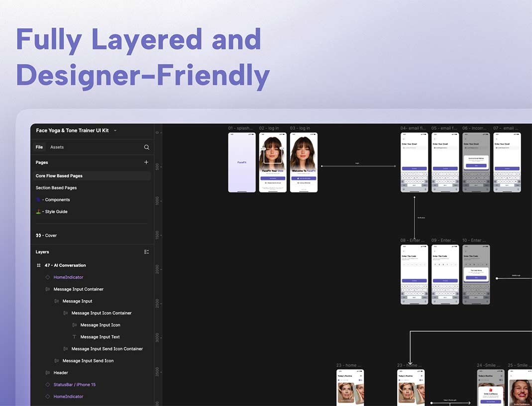This screenshot has height=406, width=532.
Task: Select the File tab
Action: (x=39, y=147)
